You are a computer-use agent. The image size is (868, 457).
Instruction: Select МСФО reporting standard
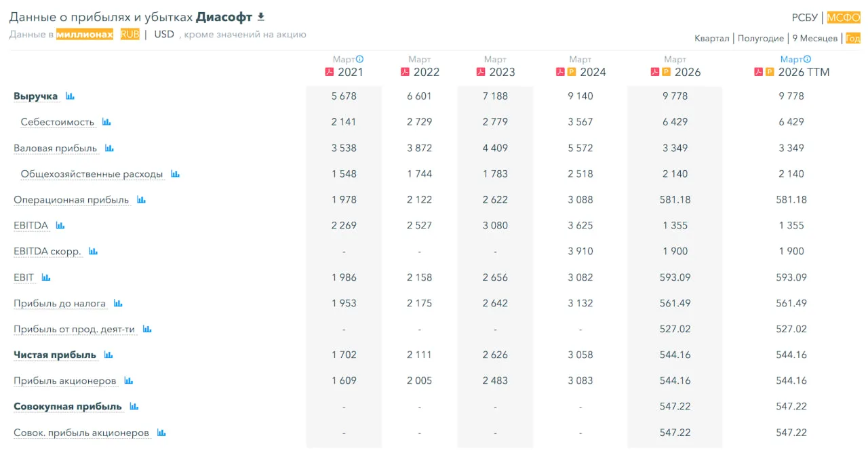point(844,18)
